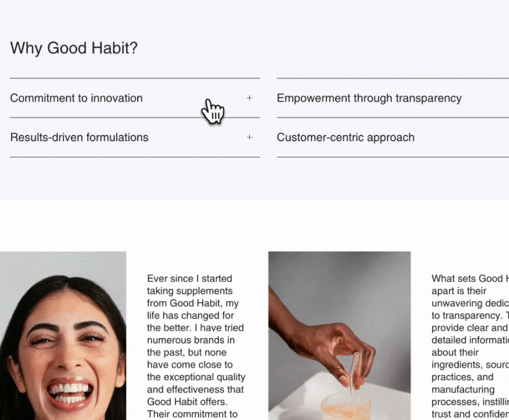509x420 pixels.
Task: Click the testimonial starting "What sets Good"
Action: (470, 346)
